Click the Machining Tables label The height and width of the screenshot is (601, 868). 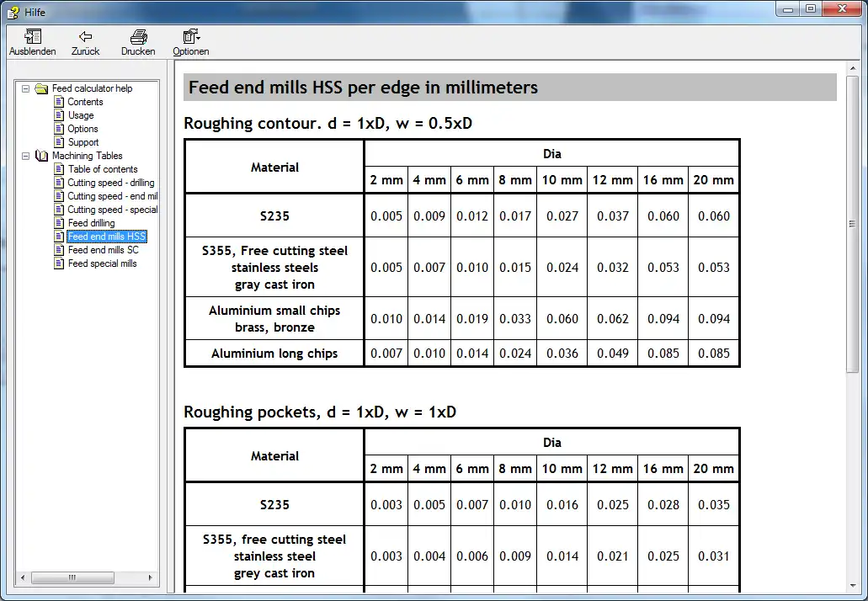[88, 156]
